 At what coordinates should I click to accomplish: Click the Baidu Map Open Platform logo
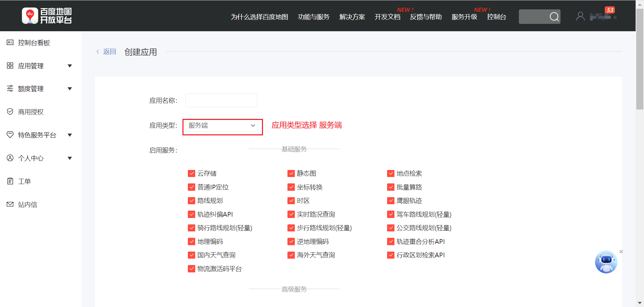(x=47, y=16)
